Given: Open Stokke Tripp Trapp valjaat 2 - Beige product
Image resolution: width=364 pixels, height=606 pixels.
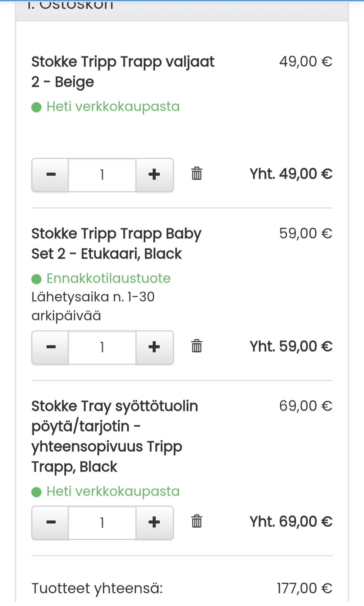Looking at the screenshot, I should coord(122,72).
